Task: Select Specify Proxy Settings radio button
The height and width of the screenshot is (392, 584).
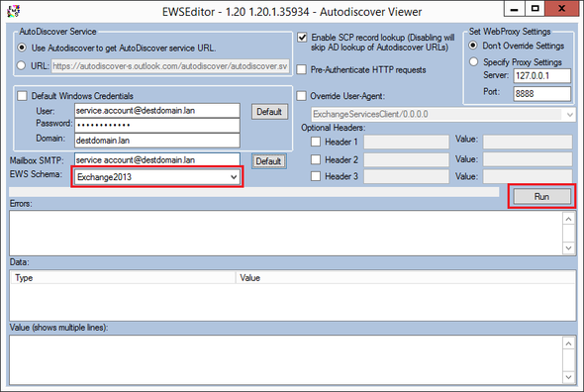Action: [473, 61]
